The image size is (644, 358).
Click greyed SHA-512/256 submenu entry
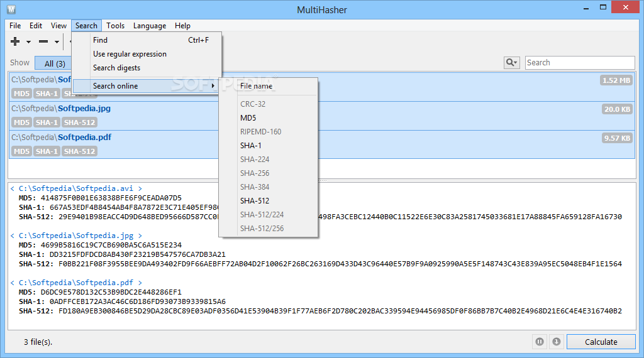pos(268,229)
